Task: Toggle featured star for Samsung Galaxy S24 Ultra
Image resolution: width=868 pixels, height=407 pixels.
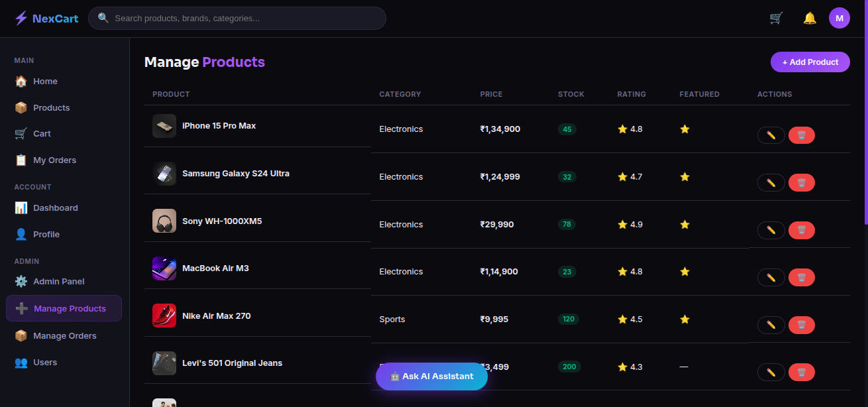Action: (684, 177)
